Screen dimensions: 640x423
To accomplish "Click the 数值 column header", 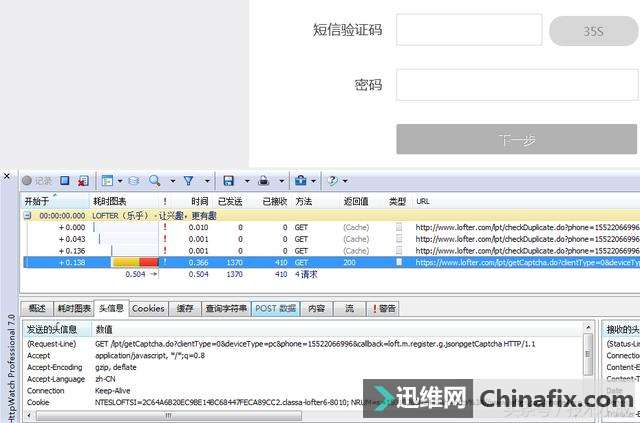I will point(338,329).
